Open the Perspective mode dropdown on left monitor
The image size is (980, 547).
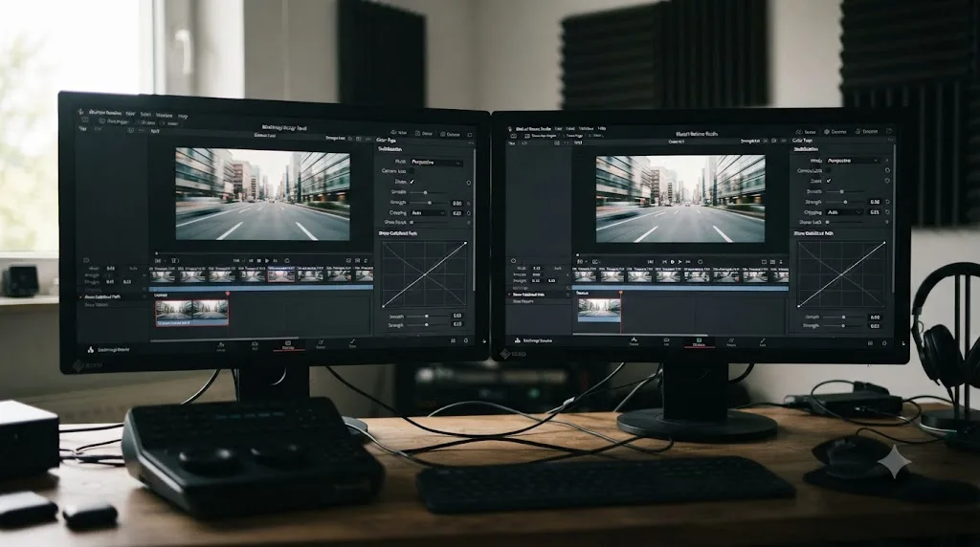pos(436,163)
